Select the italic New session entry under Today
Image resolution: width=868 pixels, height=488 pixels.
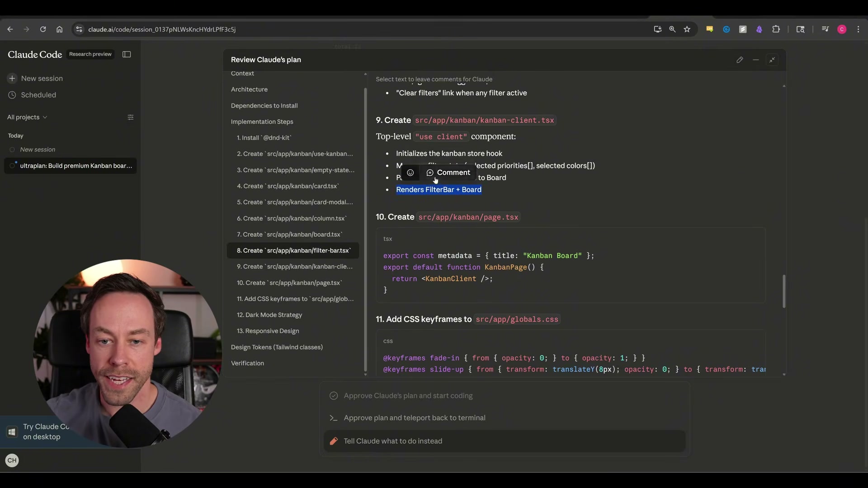click(x=38, y=150)
